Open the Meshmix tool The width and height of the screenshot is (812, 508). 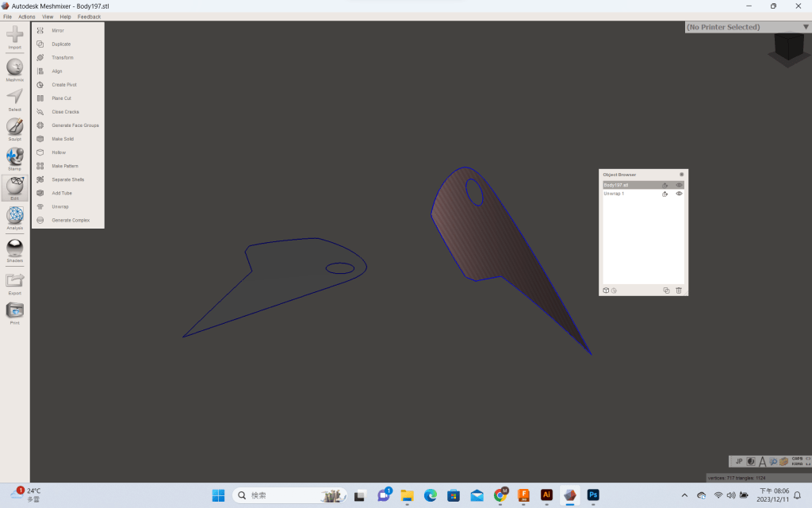pos(15,68)
